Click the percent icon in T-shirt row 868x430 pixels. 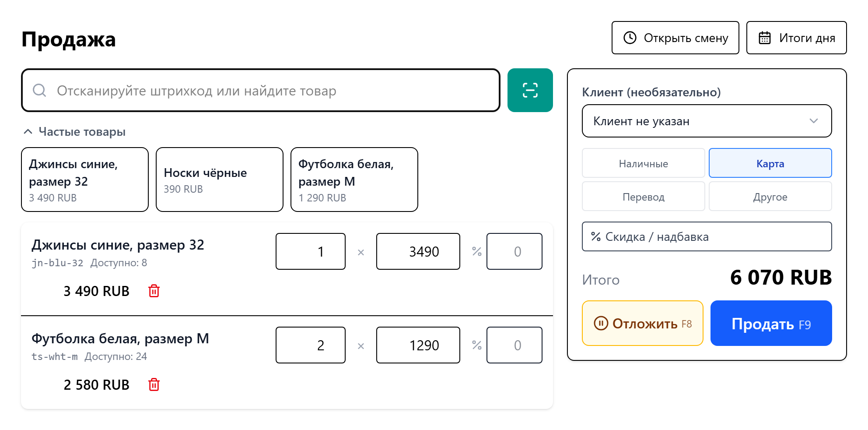[x=477, y=345]
